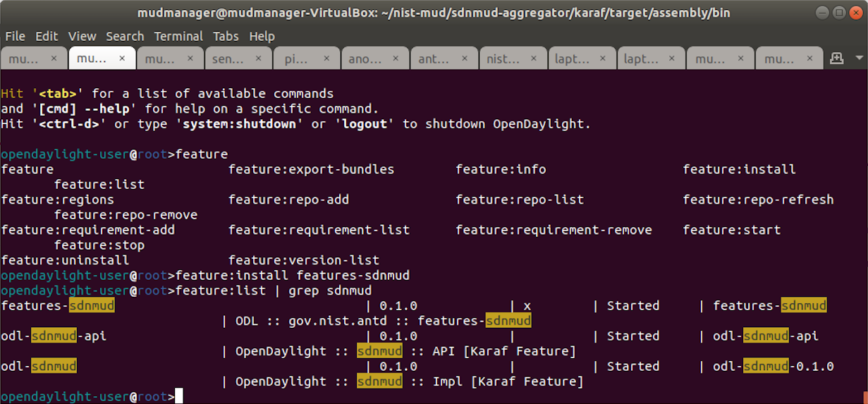This screenshot has width=868, height=404.
Task: Click the bold '<ctrl-d>' text
Action: tap(68, 123)
